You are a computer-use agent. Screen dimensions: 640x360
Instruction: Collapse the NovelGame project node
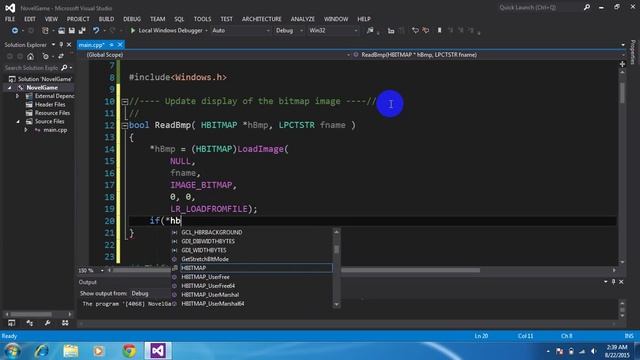pyautogui.click(x=10, y=88)
